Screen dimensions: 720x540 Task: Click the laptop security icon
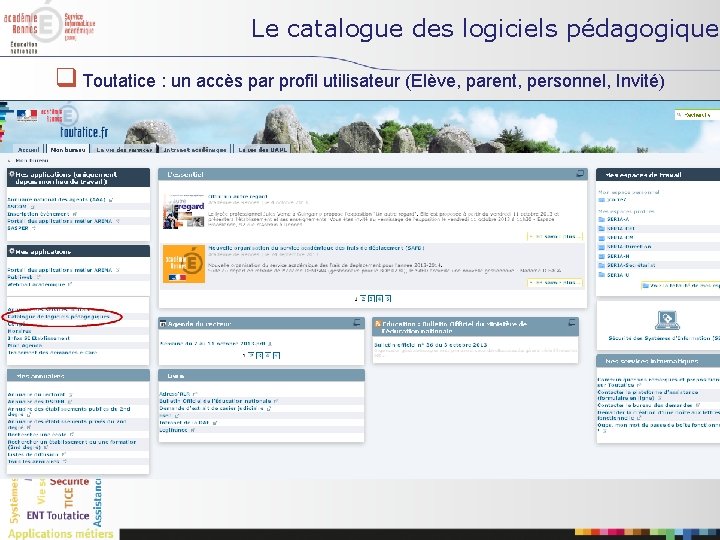667,321
